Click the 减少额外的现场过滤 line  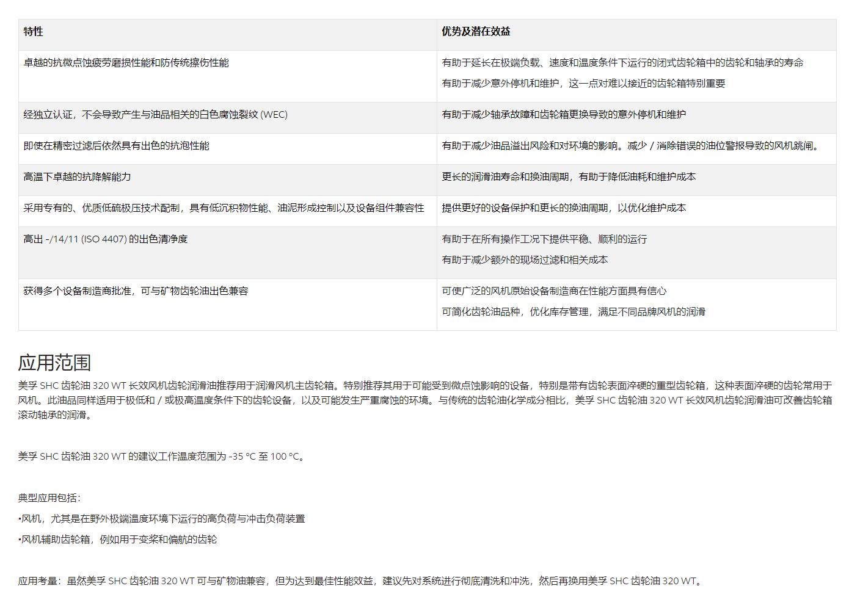point(525,260)
